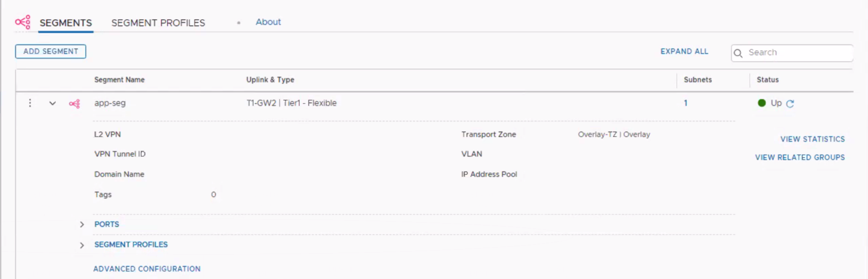Click the segment icon in the app-seg row
The height and width of the screenshot is (279, 868).
tap(74, 104)
